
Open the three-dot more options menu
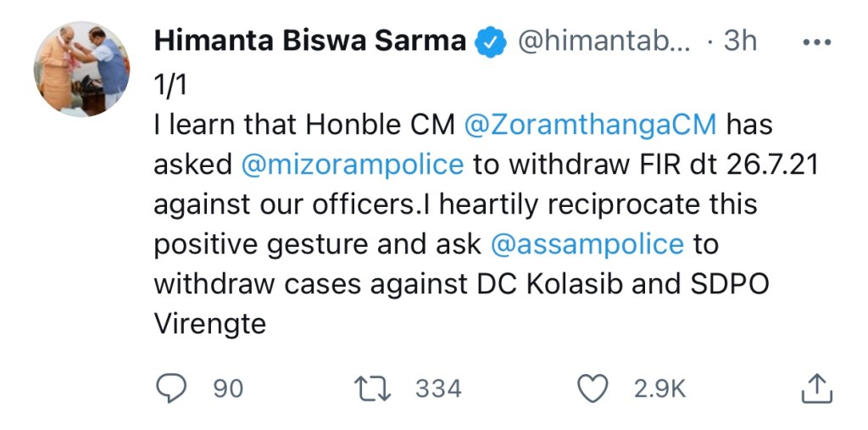tap(817, 42)
